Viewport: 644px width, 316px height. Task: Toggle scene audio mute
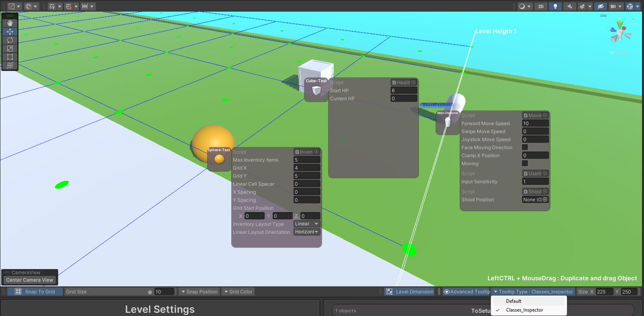tap(570, 6)
